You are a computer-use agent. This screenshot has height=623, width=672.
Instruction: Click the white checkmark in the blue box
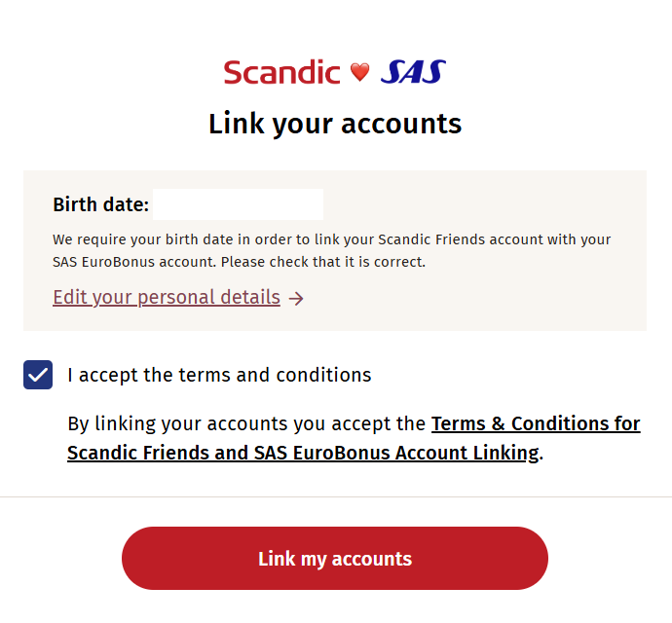pos(38,375)
